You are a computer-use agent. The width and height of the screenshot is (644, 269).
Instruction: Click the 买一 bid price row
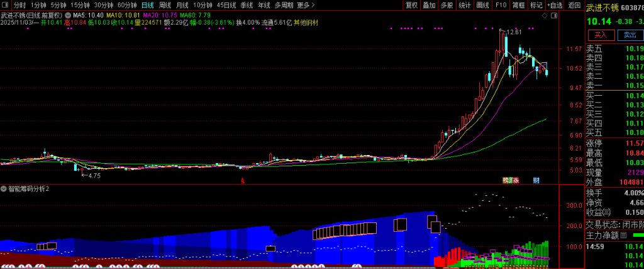614,95
